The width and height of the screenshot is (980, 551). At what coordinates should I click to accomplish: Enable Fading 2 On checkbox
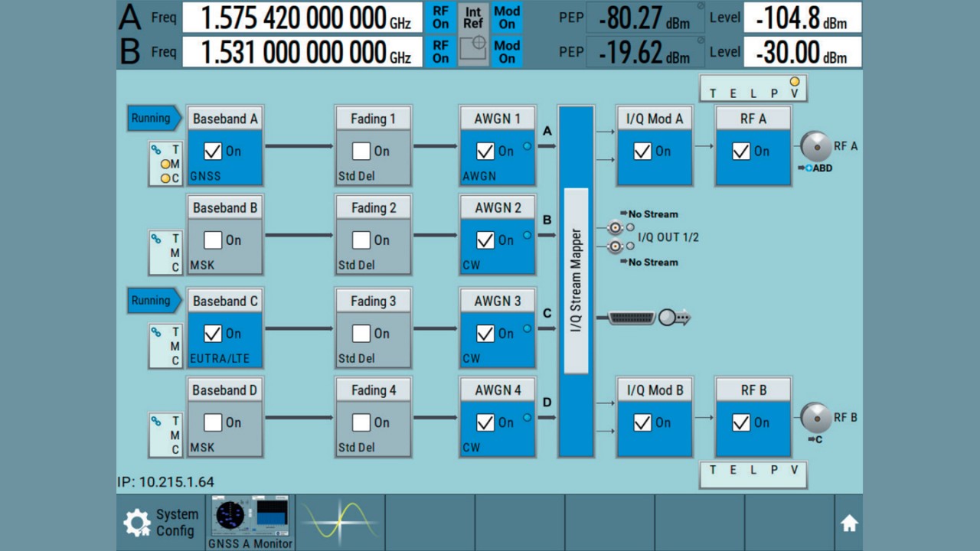tap(361, 240)
